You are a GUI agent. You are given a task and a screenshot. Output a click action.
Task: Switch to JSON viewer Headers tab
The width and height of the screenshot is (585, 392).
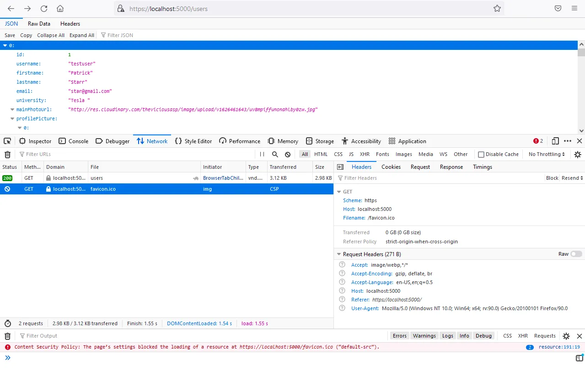(x=70, y=24)
